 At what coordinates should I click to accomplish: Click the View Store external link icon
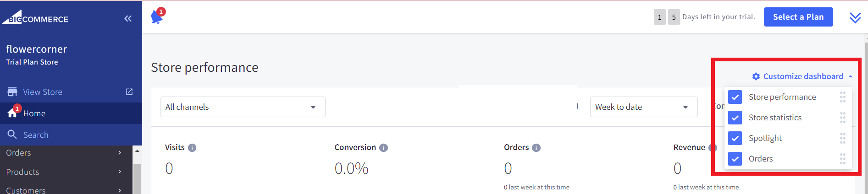coord(129,92)
